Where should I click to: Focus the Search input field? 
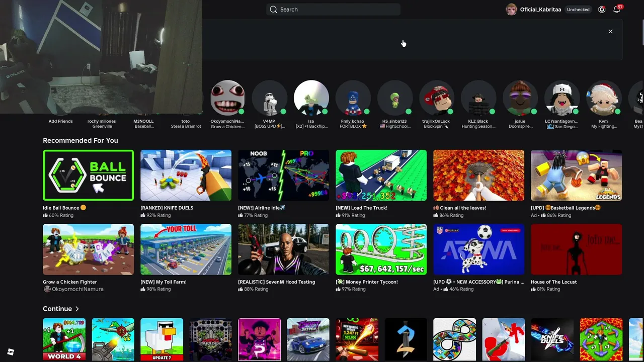click(333, 10)
